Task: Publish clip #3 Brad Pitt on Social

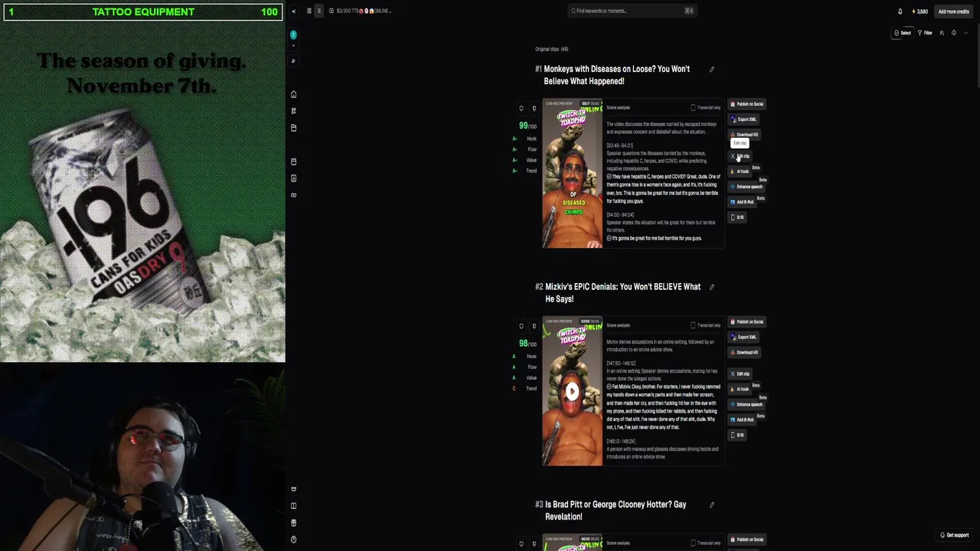Action: (746, 540)
